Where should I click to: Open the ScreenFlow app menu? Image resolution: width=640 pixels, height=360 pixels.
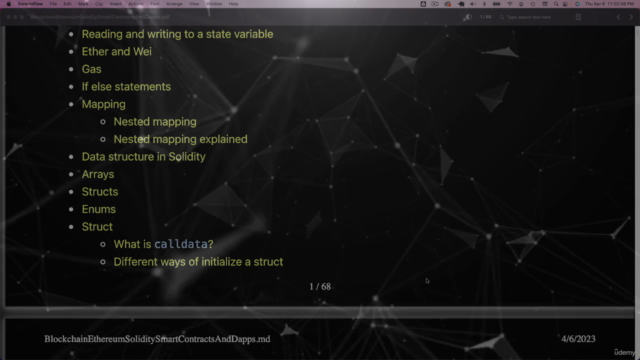tap(30, 4)
